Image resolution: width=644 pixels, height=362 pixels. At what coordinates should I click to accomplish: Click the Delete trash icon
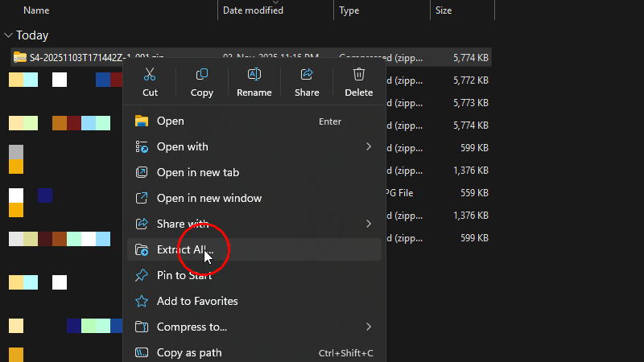359,75
